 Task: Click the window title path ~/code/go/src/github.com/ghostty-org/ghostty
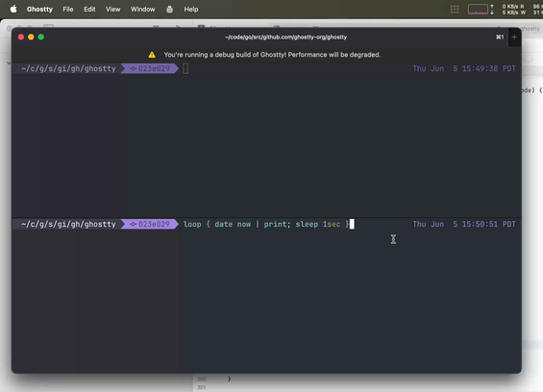point(285,37)
